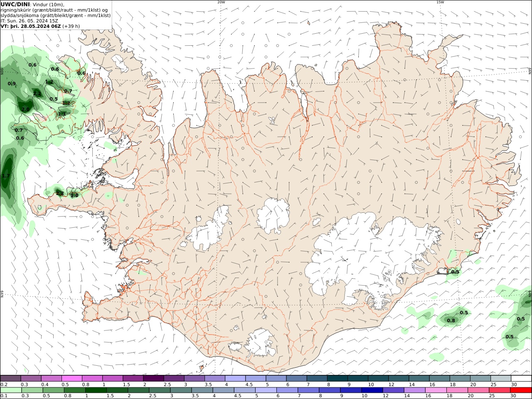
Task: Click the 0.1 label under the lower legend row
Action: click(x=4, y=396)
